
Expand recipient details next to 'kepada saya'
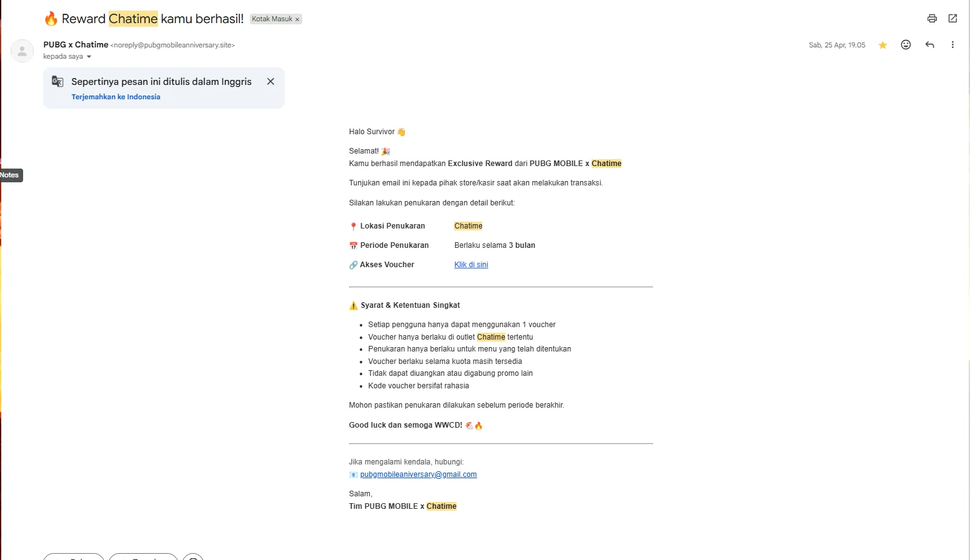point(89,57)
